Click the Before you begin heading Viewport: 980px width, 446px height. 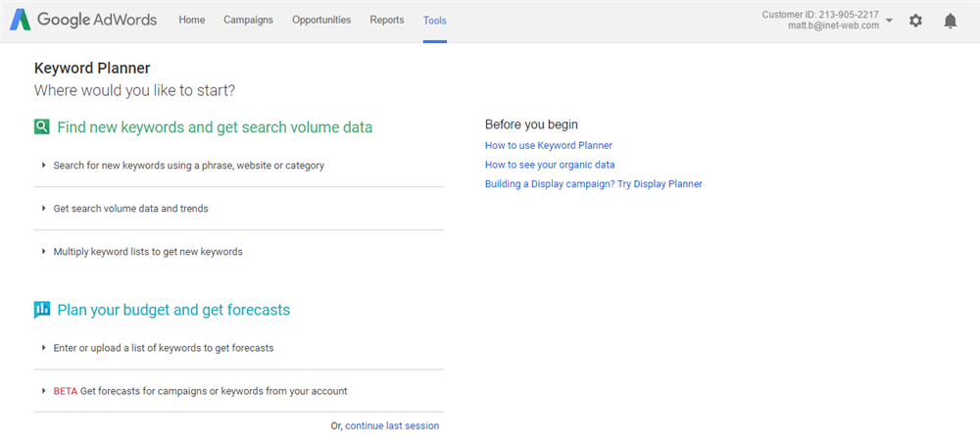(x=531, y=124)
